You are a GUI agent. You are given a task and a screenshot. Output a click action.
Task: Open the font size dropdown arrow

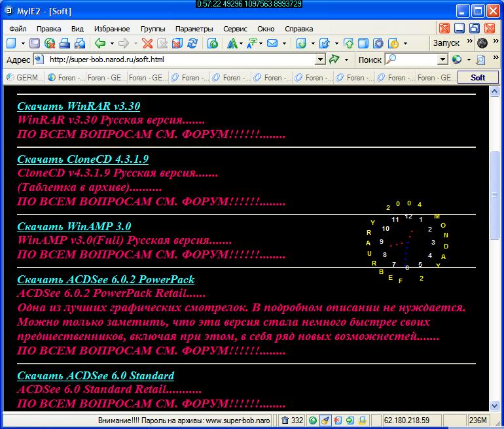pos(241,43)
